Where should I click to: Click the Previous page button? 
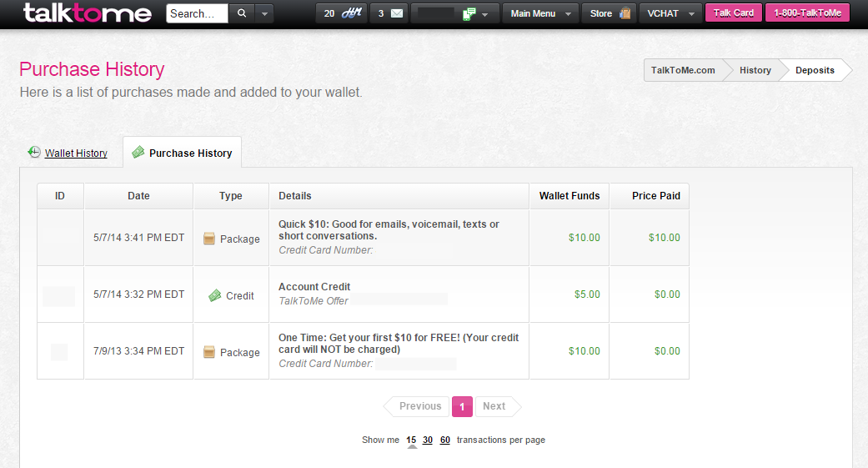click(416, 406)
